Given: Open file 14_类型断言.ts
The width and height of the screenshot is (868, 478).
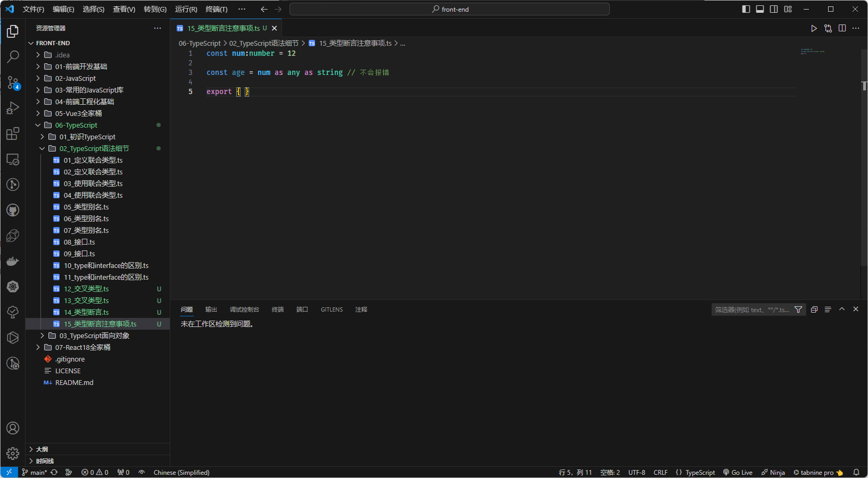Looking at the screenshot, I should pyautogui.click(x=97, y=312).
